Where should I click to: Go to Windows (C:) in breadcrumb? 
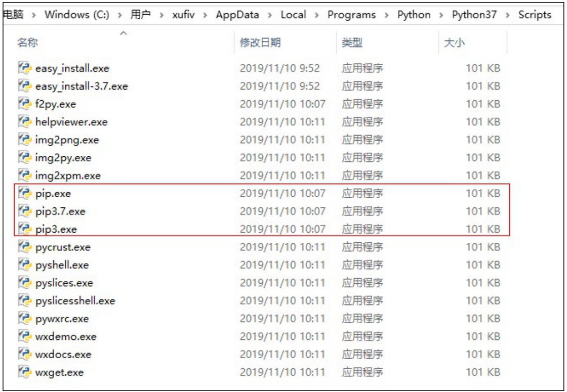click(x=76, y=15)
